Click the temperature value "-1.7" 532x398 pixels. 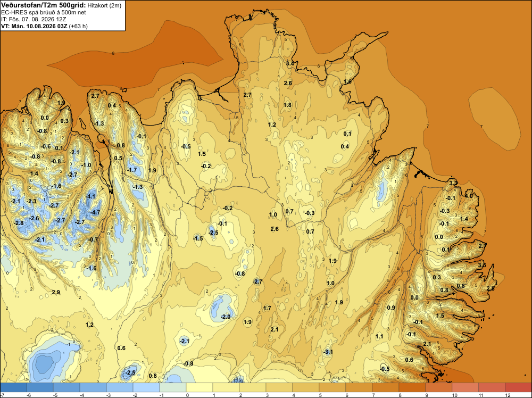tap(132, 170)
